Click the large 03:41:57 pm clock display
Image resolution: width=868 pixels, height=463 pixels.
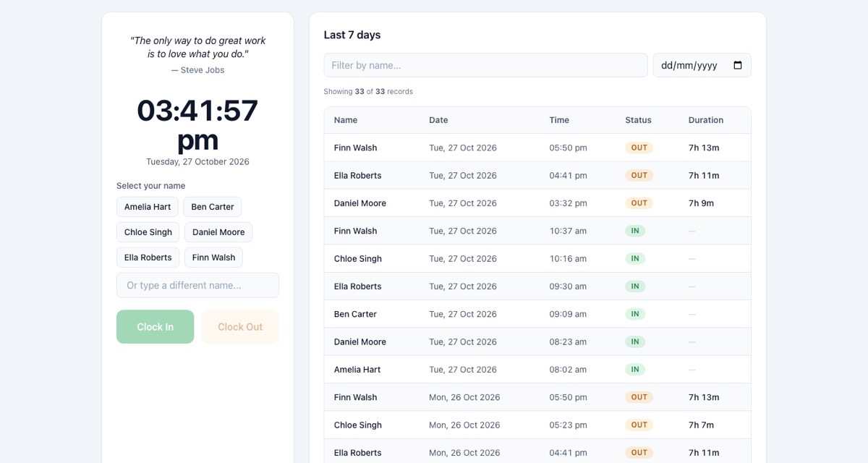point(197,125)
